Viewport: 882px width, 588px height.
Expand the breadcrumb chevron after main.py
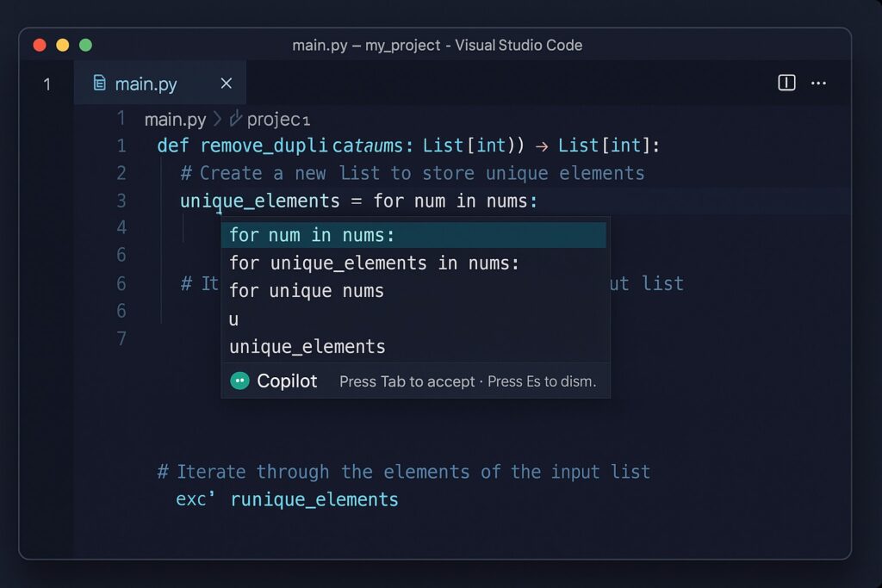click(x=217, y=119)
